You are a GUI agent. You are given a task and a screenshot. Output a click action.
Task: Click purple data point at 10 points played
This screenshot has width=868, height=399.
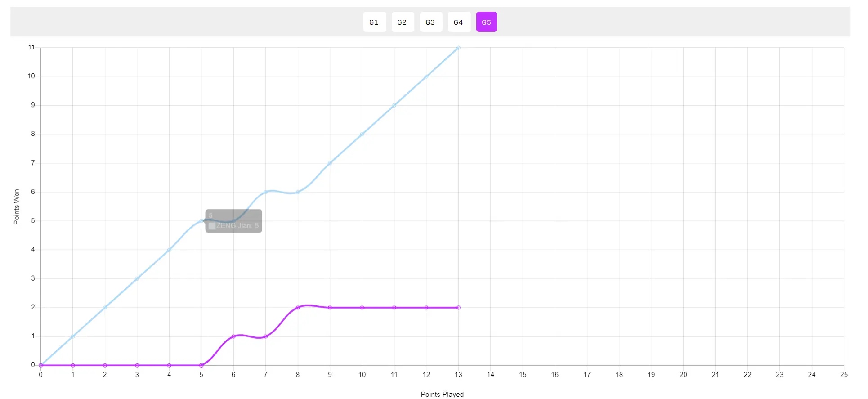pyautogui.click(x=362, y=308)
